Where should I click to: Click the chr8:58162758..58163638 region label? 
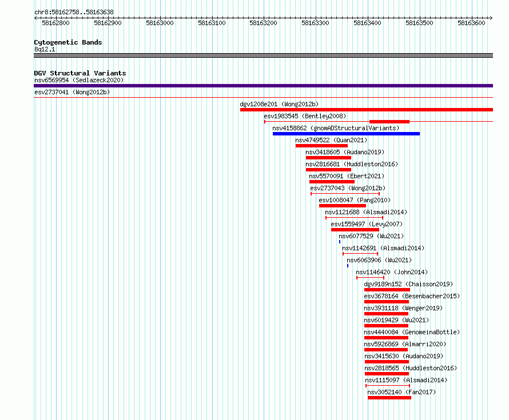74,13
